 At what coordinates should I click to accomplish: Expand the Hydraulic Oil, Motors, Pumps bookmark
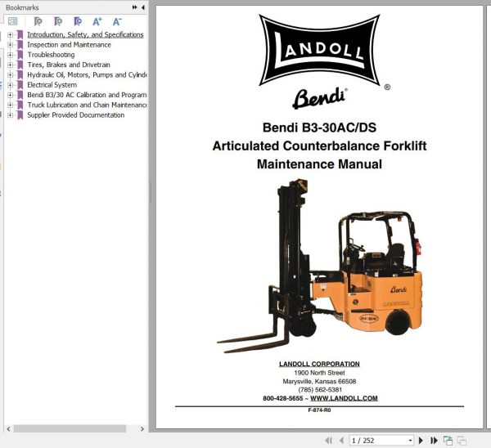coord(11,74)
